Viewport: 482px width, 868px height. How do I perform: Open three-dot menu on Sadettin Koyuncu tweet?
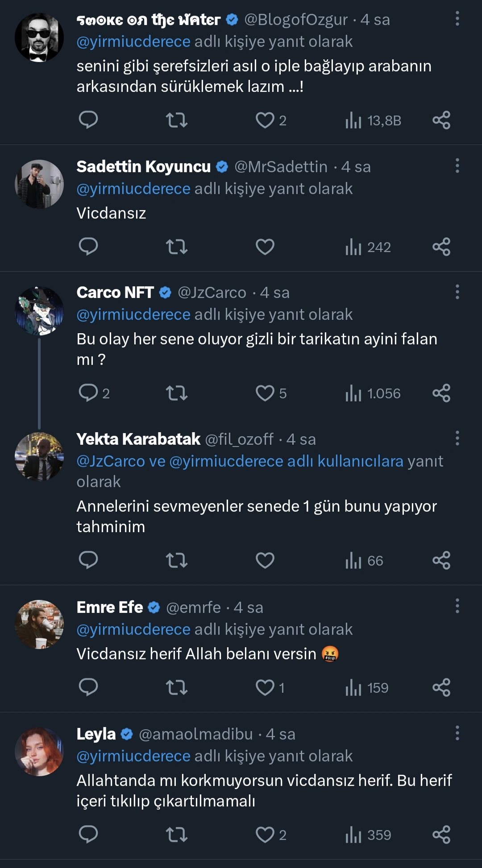pyautogui.click(x=457, y=166)
